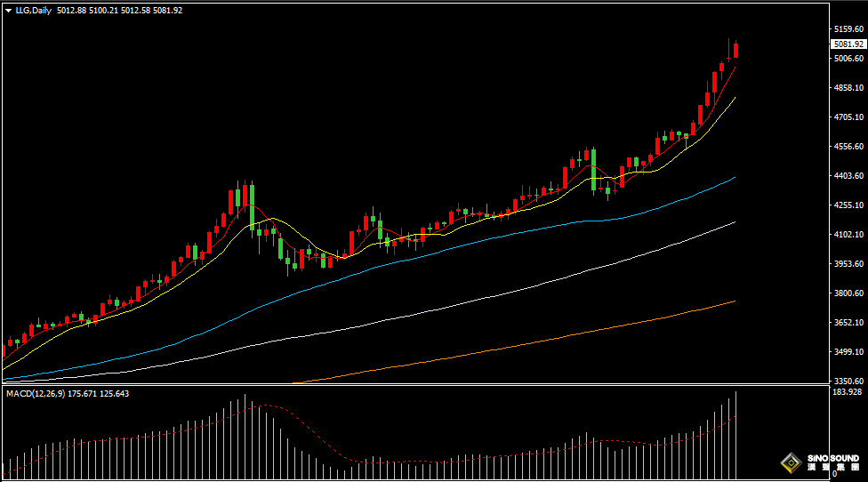The height and width of the screenshot is (482, 868).
Task: Click the 183.928 MACD scale value
Action: (847, 392)
